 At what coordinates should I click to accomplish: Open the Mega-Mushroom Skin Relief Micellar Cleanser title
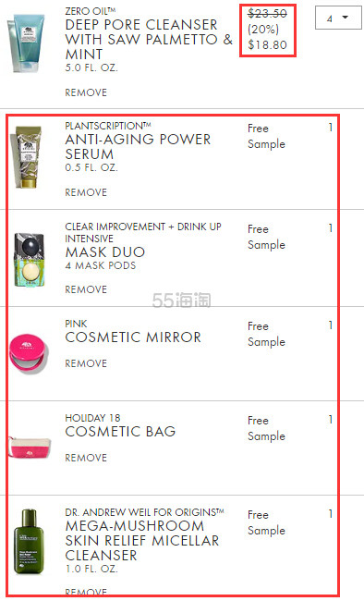pos(142,540)
